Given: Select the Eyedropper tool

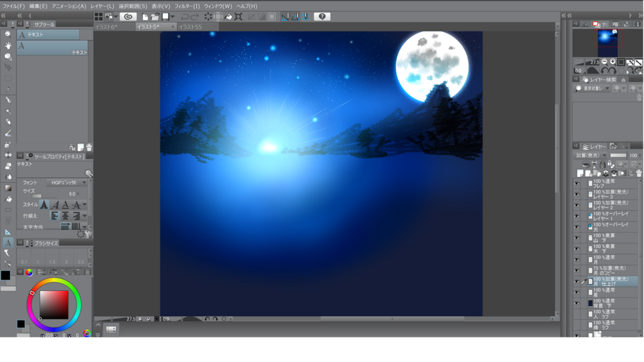Looking at the screenshot, I should click(8, 89).
